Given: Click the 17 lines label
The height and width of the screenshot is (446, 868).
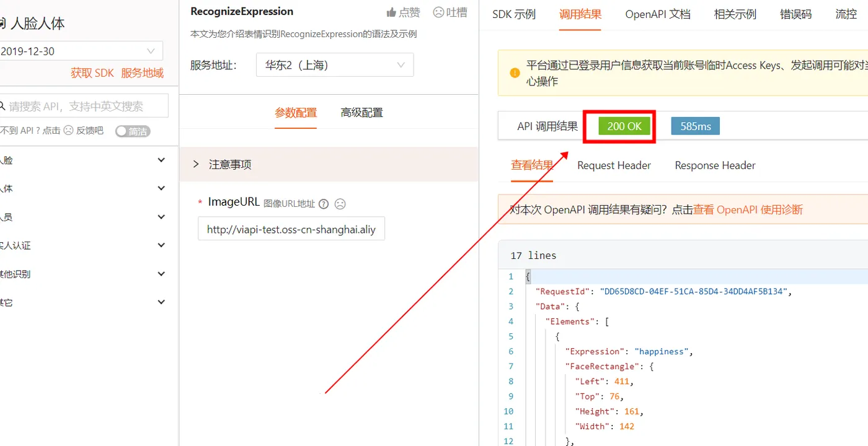Looking at the screenshot, I should [x=533, y=255].
